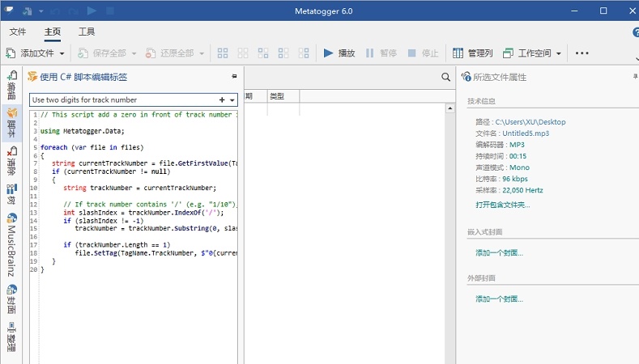Toggle pin on file properties panel
This screenshot has width=639, height=364.
(635, 77)
